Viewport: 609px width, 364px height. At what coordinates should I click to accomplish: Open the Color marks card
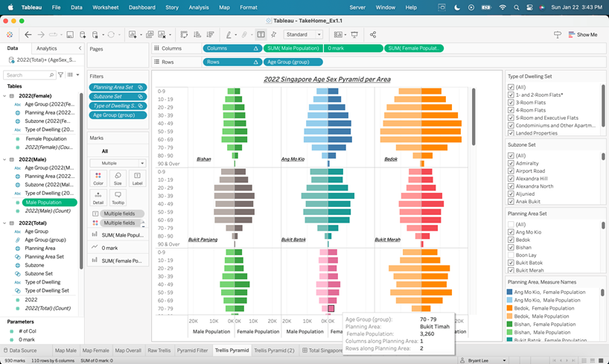click(x=98, y=178)
